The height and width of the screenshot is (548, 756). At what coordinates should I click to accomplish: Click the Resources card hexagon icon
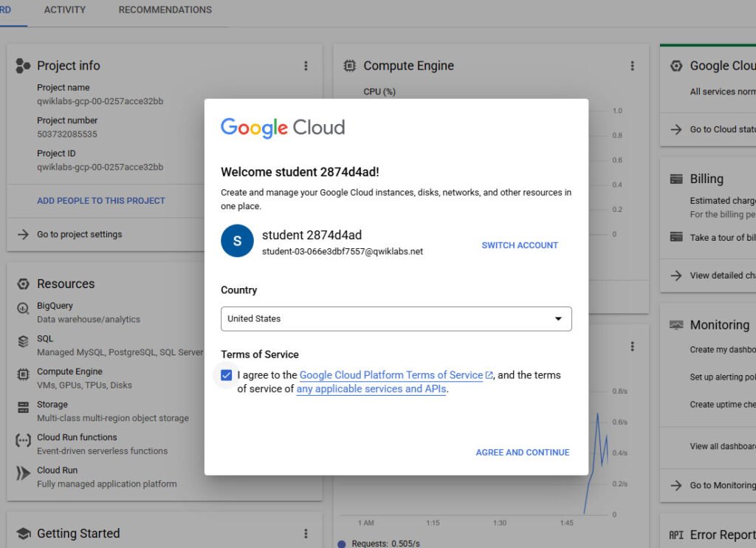pos(23,284)
